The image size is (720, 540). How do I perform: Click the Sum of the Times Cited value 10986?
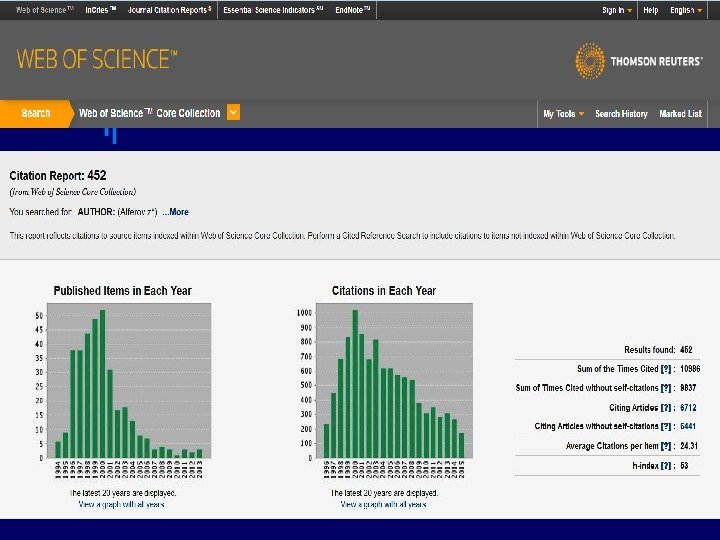690,369
